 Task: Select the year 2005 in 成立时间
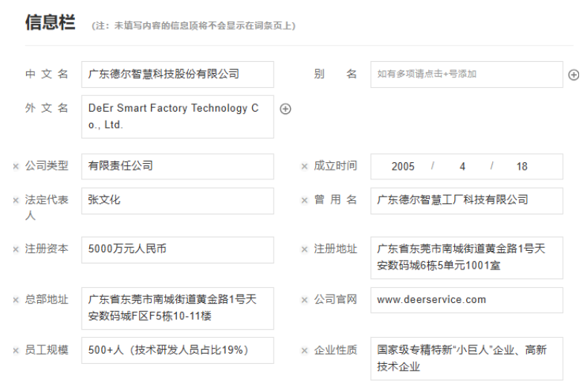coord(403,167)
